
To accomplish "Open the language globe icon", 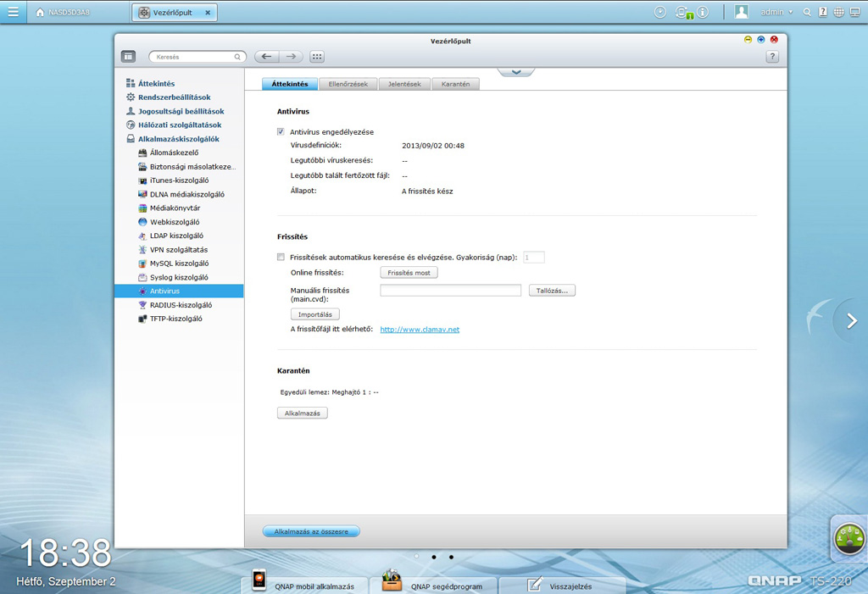I will click(839, 12).
